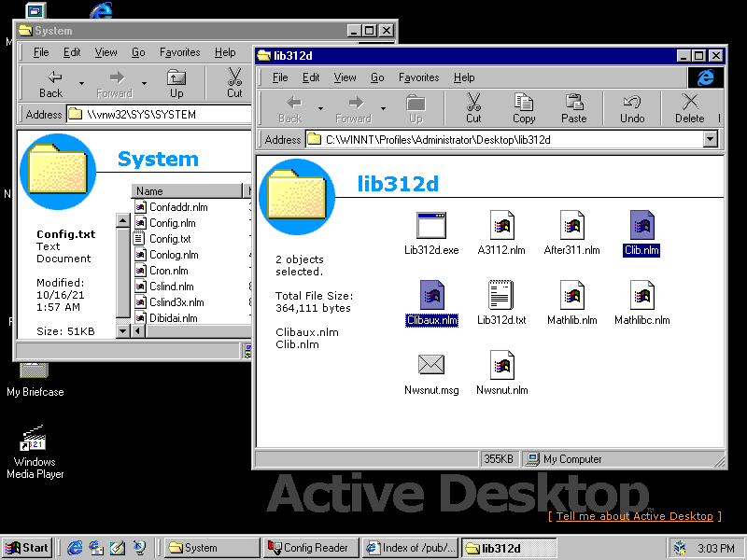The height and width of the screenshot is (560, 747).
Task: Open the Forward history dropdown in lib312d window
Action: click(x=383, y=108)
